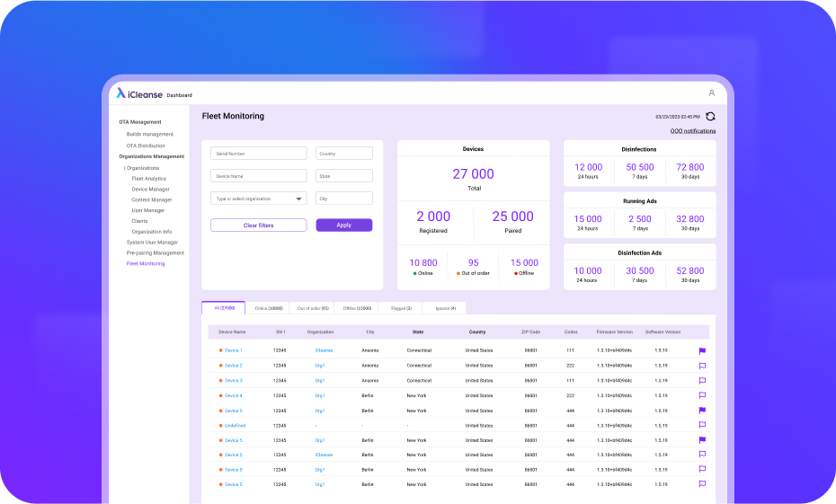Click the Apply button
This screenshot has width=836, height=504.
tap(343, 225)
